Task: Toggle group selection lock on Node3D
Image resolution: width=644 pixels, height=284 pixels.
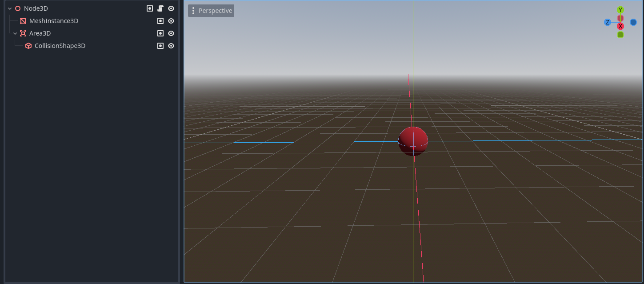Action: tap(150, 8)
